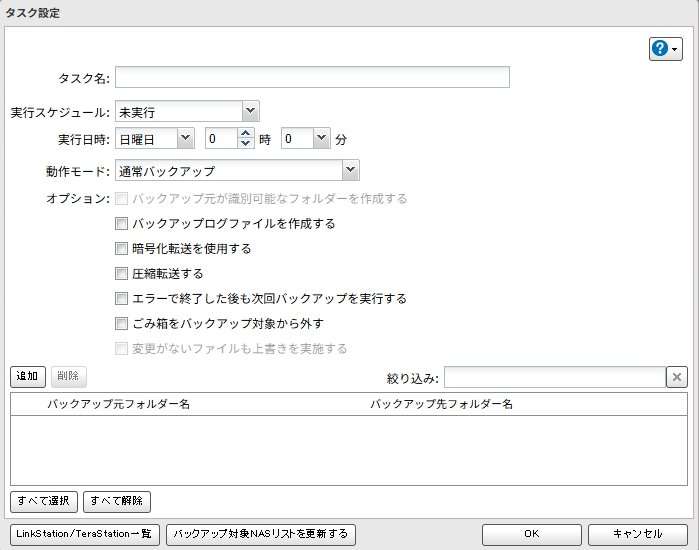Open LinkStation/TeraStation一覧
The height and width of the screenshot is (550, 699).
[x=83, y=534]
